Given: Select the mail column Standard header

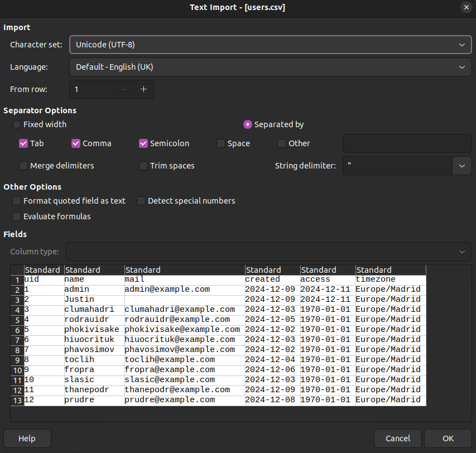Looking at the screenshot, I should (x=185, y=270).
